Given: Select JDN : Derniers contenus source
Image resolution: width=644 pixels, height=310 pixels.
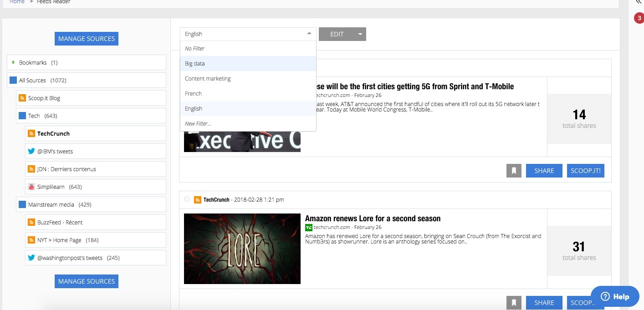Looking at the screenshot, I should pos(96,169).
